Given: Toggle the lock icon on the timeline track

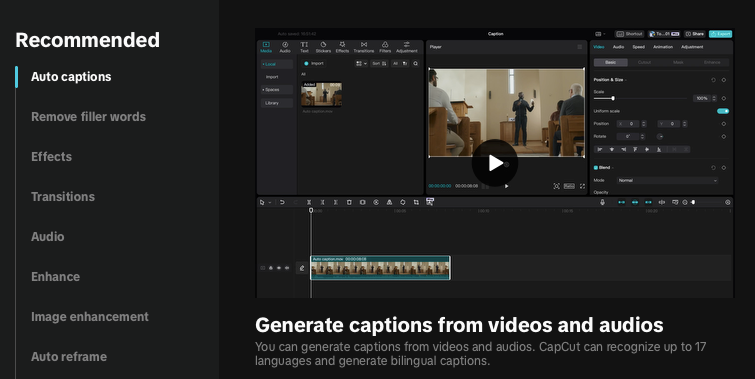Looking at the screenshot, I should coord(271,268).
